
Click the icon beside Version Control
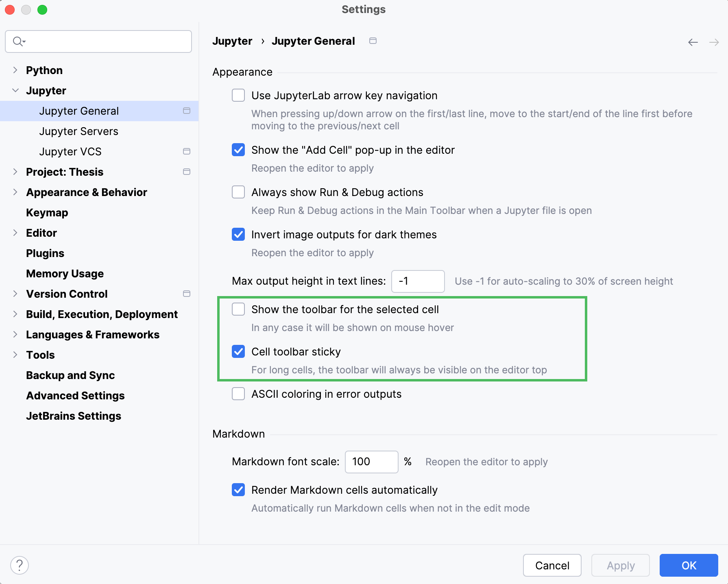click(187, 294)
